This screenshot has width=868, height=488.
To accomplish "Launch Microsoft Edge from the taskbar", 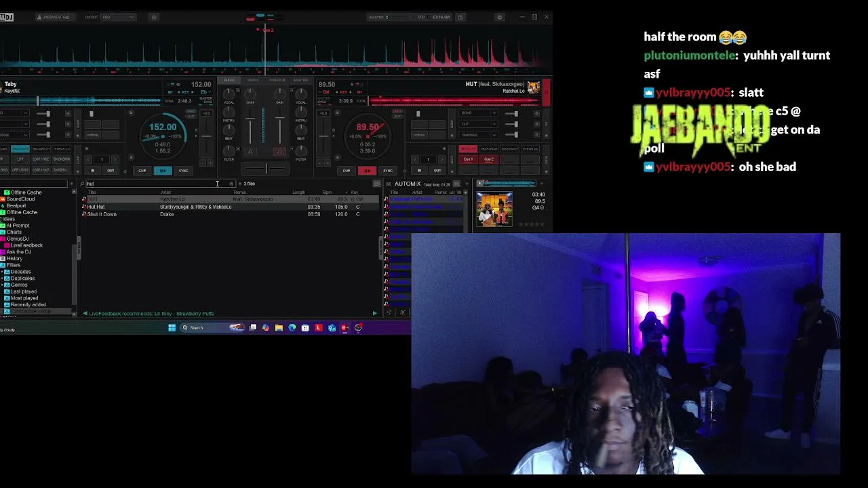I will click(x=292, y=328).
